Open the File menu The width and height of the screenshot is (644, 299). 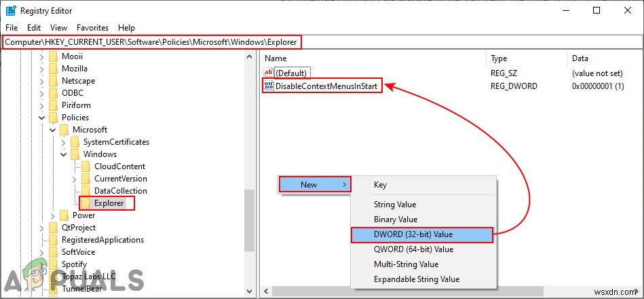coord(12,28)
